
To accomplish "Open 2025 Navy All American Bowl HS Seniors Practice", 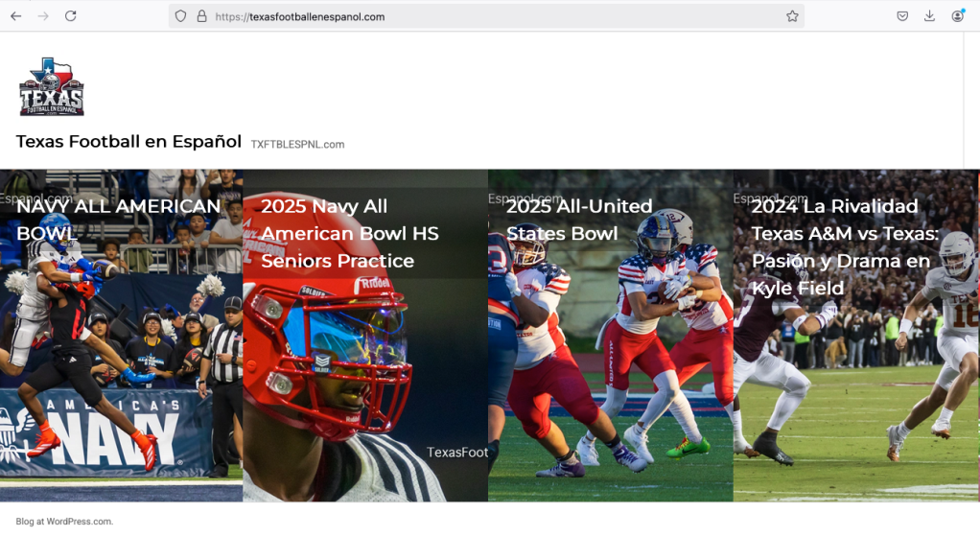I will pyautogui.click(x=349, y=233).
